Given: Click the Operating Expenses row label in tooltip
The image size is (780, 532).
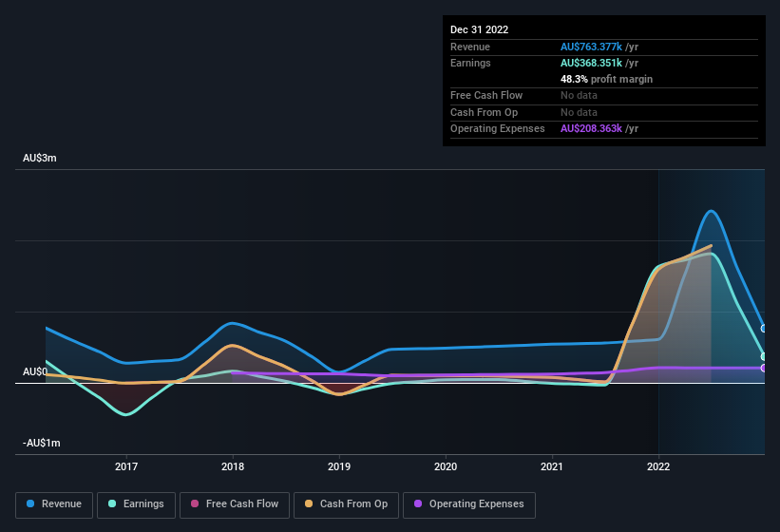Looking at the screenshot, I should click(x=498, y=128).
